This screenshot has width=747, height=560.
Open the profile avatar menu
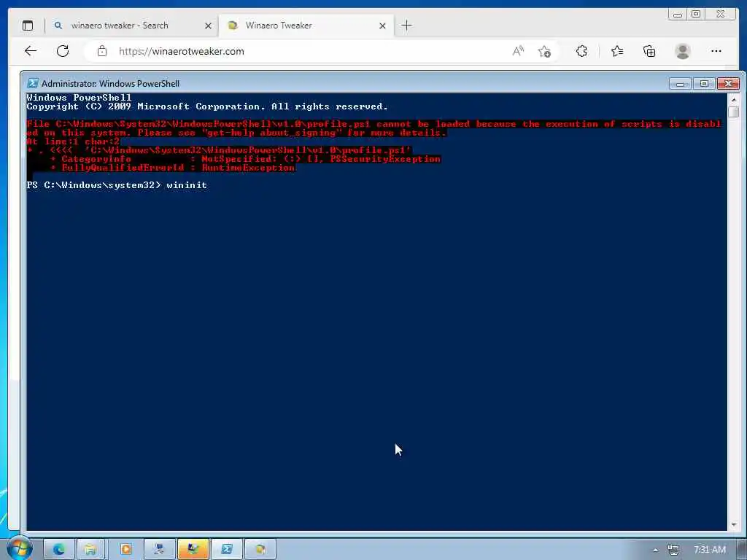click(683, 51)
